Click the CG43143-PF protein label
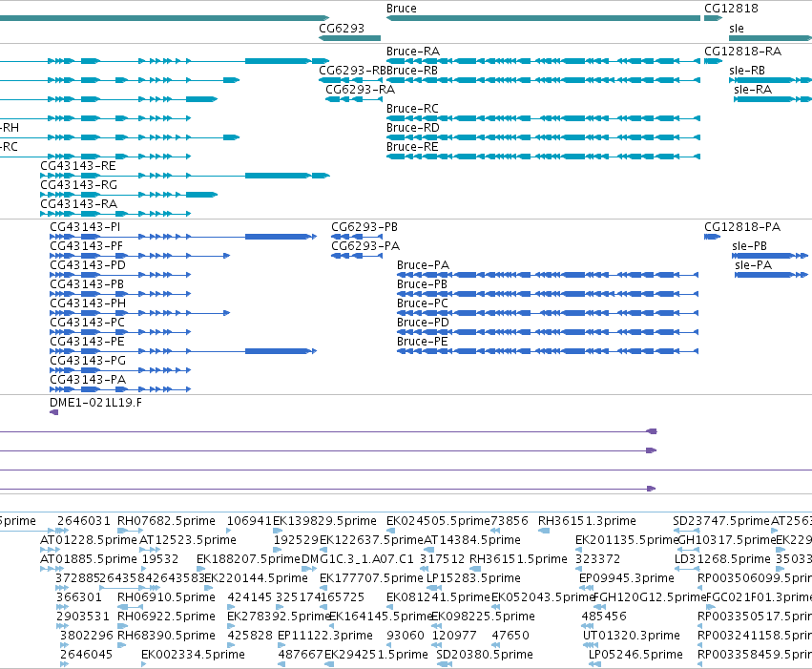Image resolution: width=812 pixels, height=669 pixels. click(x=86, y=246)
